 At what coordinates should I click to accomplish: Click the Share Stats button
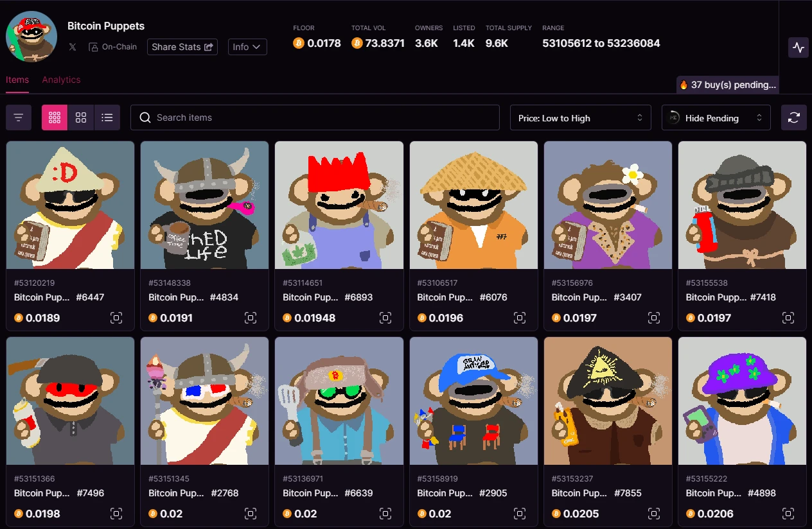[182, 47]
